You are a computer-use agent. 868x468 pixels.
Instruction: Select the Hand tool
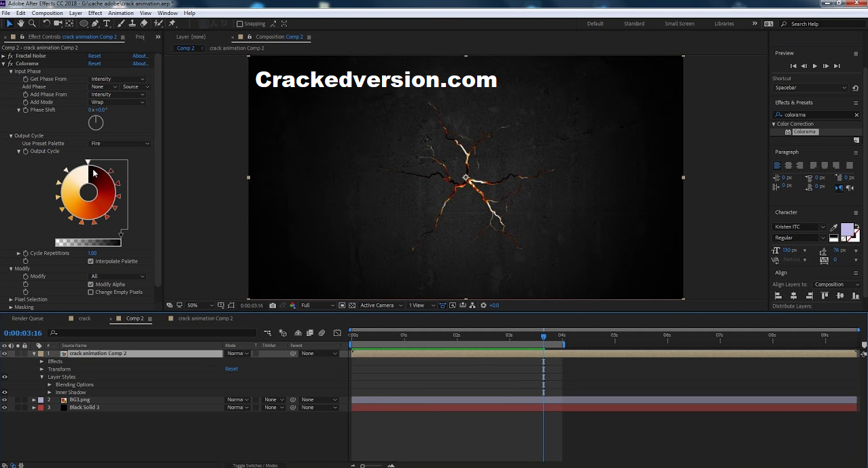[x=21, y=24]
